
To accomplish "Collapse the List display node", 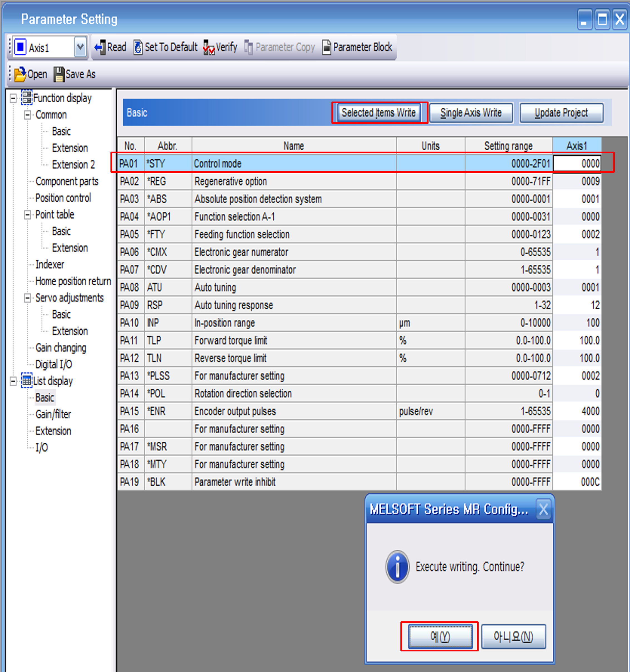I will [x=13, y=381].
